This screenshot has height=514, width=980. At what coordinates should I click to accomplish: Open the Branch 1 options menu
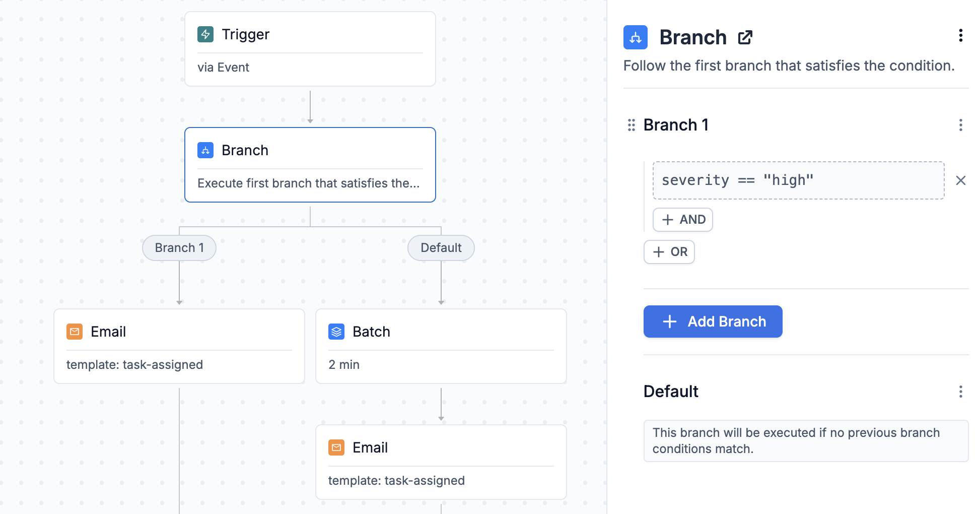pos(961,125)
